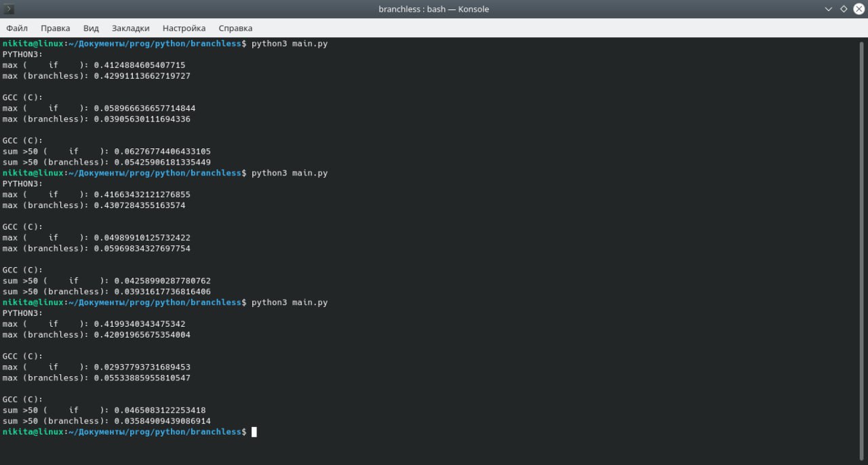The width and height of the screenshot is (868, 465).
Task: Click the value 0.04258990287780762
Action: point(163,281)
